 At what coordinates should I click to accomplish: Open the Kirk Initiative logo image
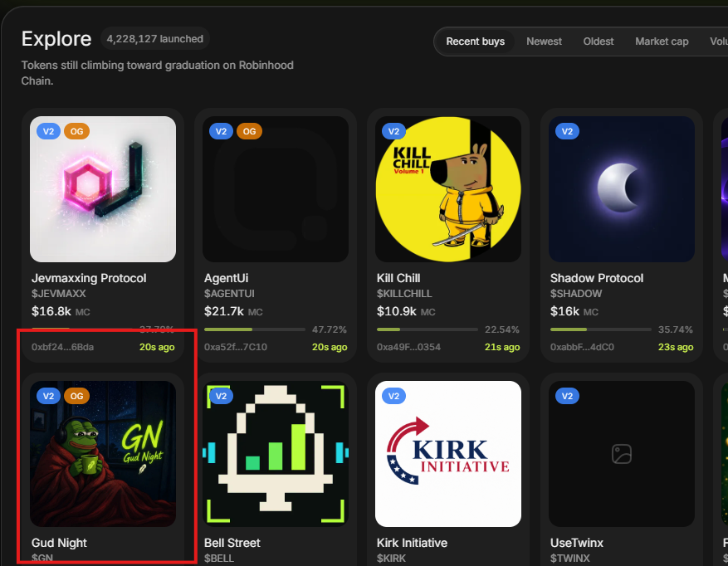[x=448, y=454]
